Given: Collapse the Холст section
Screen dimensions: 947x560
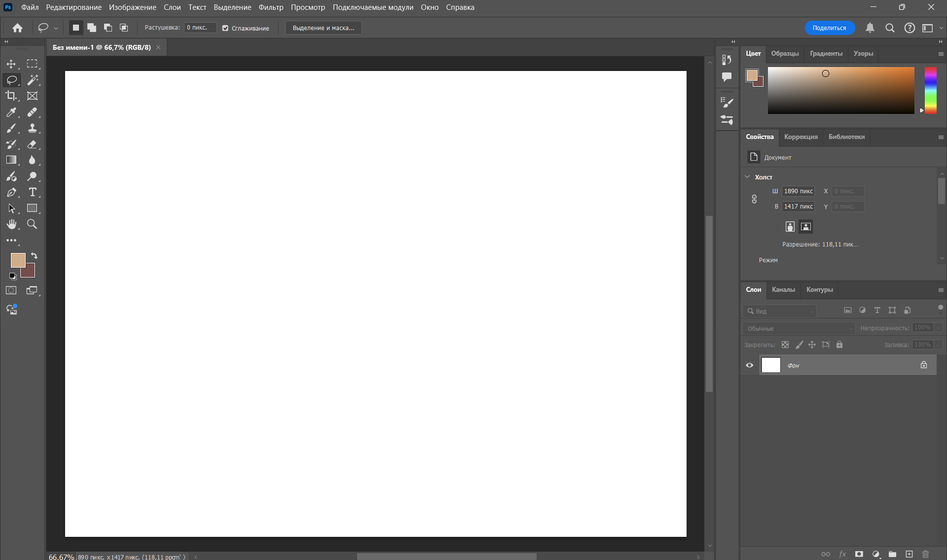Looking at the screenshot, I should (747, 177).
